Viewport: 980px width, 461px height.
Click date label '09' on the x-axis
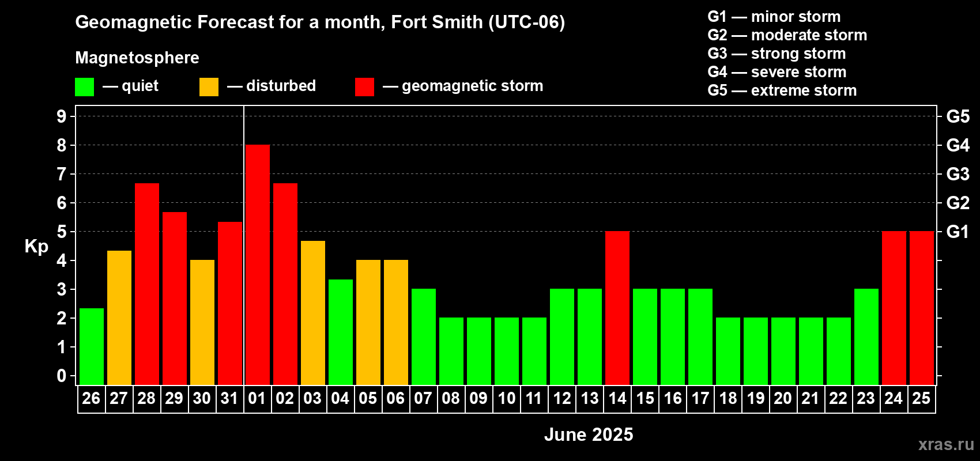pyautogui.click(x=478, y=399)
